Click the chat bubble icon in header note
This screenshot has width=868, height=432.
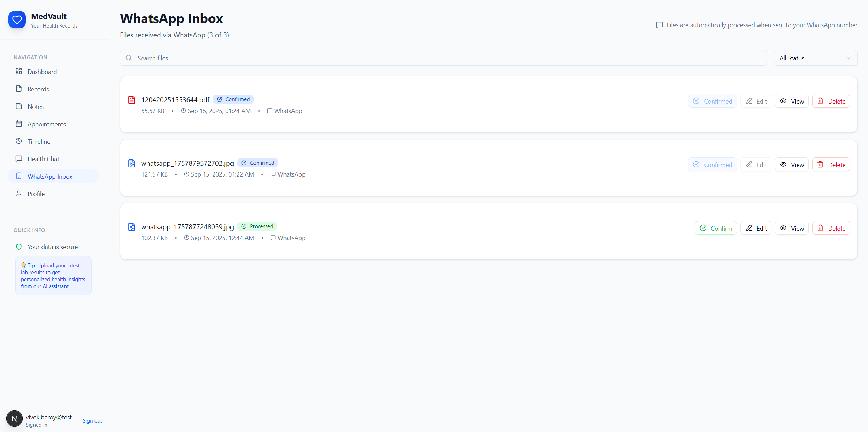pos(659,25)
